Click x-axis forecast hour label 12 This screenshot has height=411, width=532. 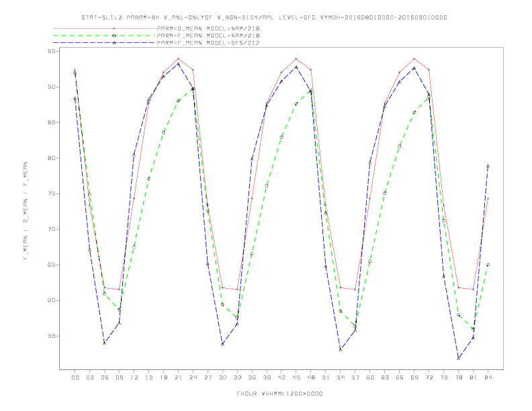(134, 377)
